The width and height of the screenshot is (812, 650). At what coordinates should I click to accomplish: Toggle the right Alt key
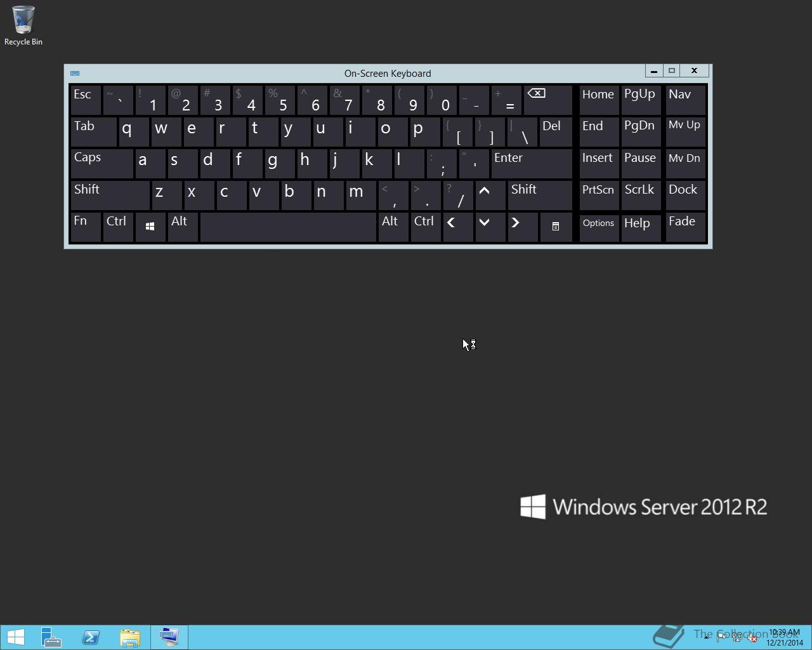click(393, 227)
